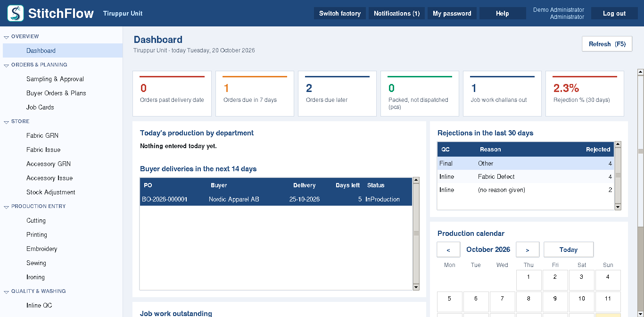The height and width of the screenshot is (317, 644).
Task: Open Printing production entry
Action: pyautogui.click(x=63, y=234)
